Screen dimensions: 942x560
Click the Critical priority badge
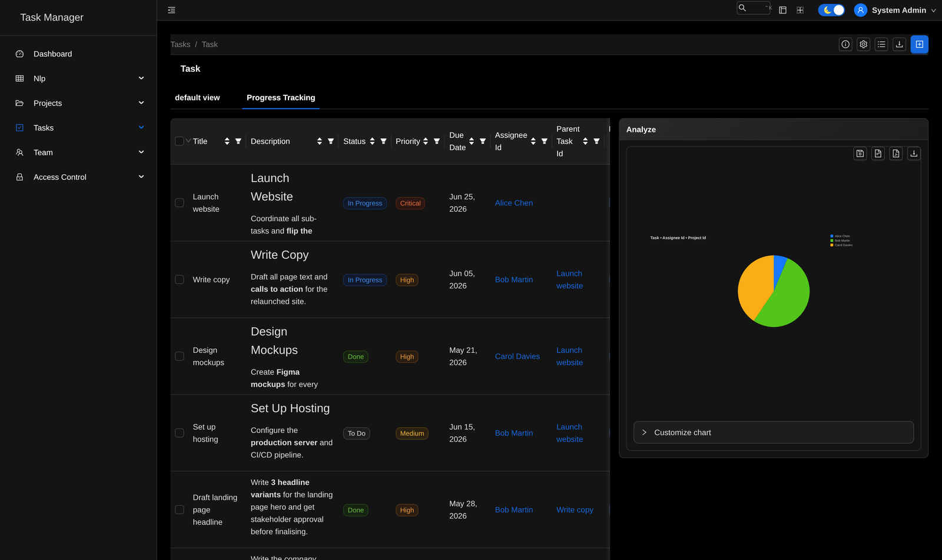[410, 203]
